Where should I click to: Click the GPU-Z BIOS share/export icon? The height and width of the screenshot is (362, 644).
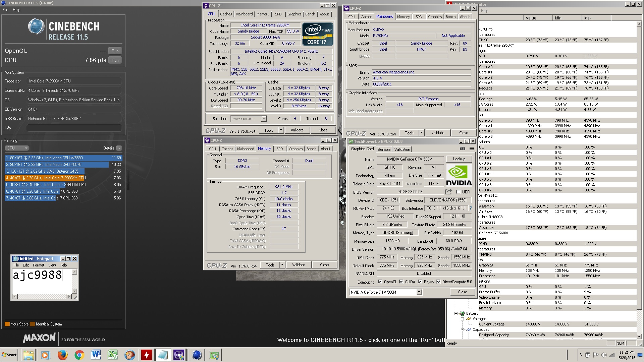coord(448,192)
